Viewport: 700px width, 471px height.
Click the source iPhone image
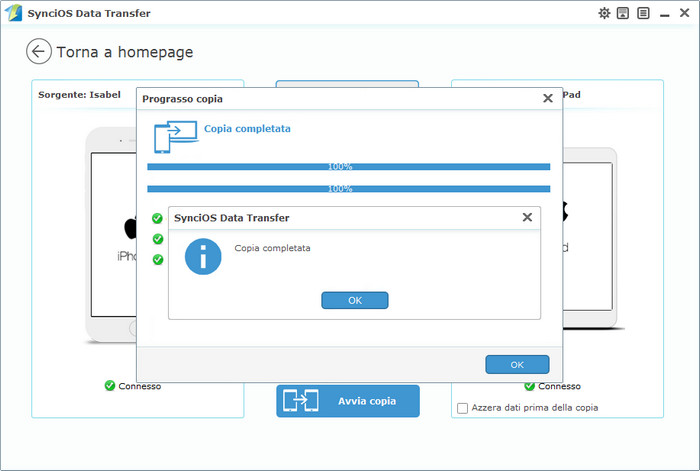(112, 235)
